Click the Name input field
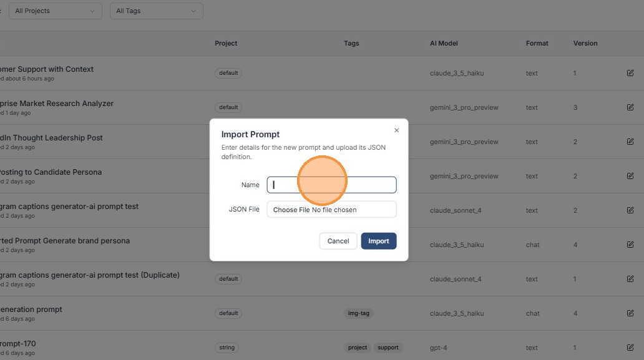The height and width of the screenshot is (360, 644). point(331,185)
